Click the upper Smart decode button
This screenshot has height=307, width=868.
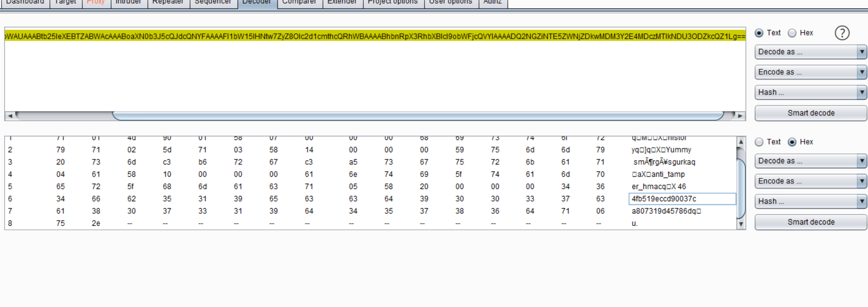tap(810, 113)
